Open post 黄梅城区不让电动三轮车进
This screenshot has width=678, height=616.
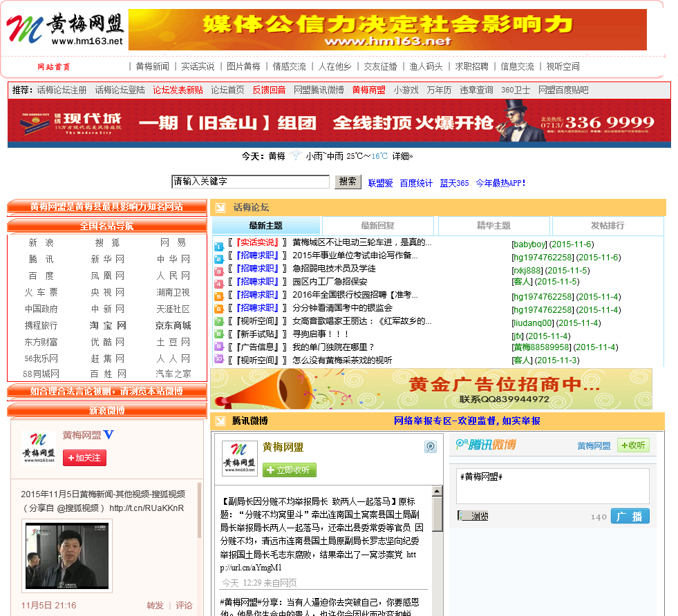click(x=362, y=242)
